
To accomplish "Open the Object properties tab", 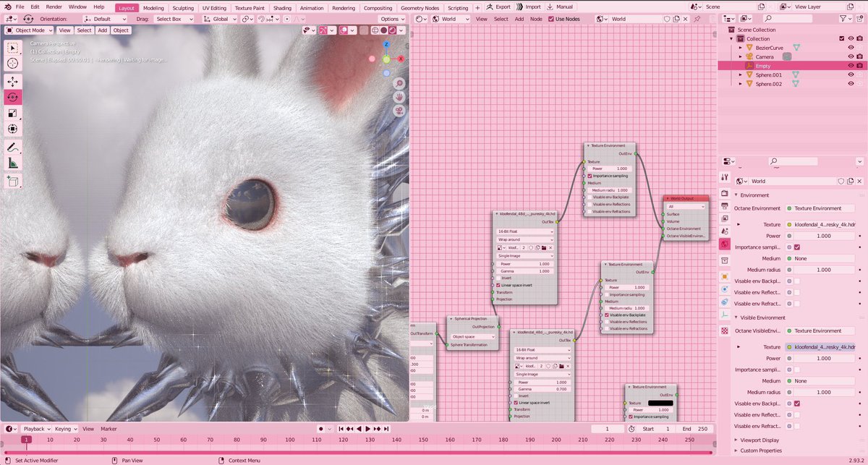I will point(724,276).
